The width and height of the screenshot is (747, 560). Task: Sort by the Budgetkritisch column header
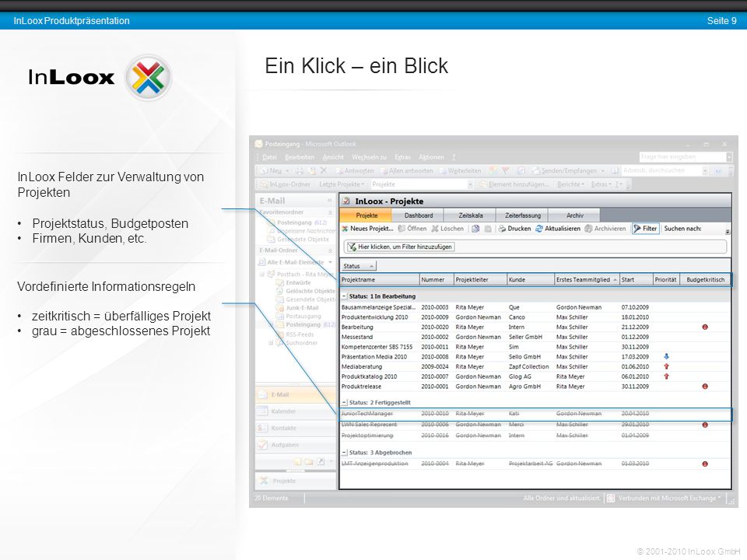(x=705, y=279)
